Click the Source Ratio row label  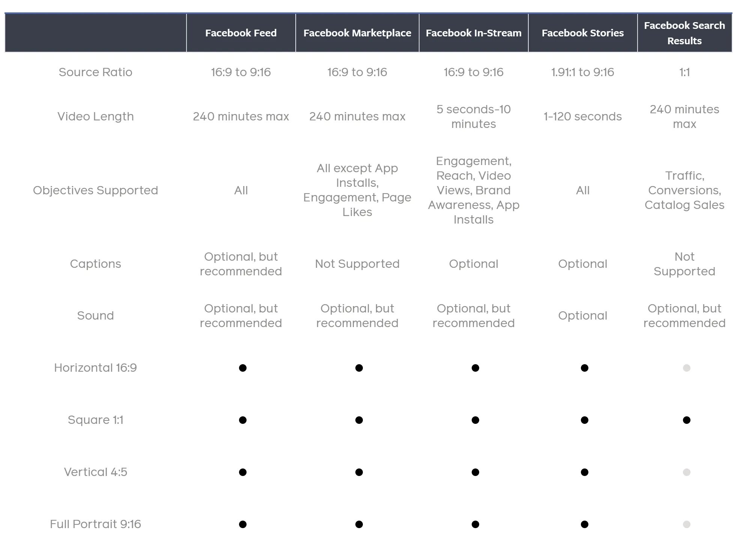pyautogui.click(x=95, y=72)
